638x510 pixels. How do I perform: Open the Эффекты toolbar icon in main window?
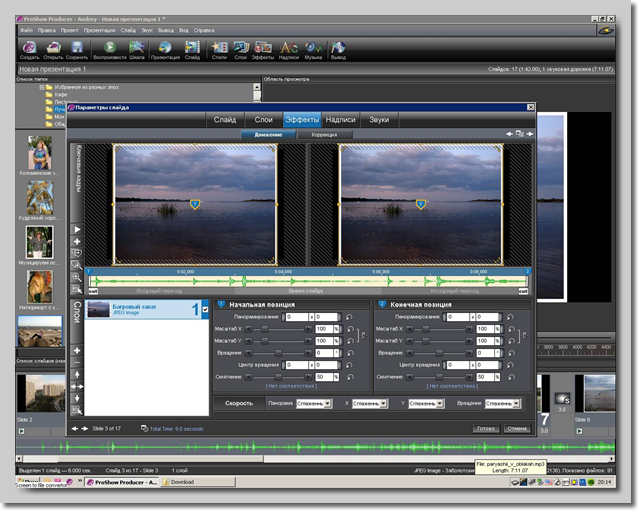tap(262, 50)
